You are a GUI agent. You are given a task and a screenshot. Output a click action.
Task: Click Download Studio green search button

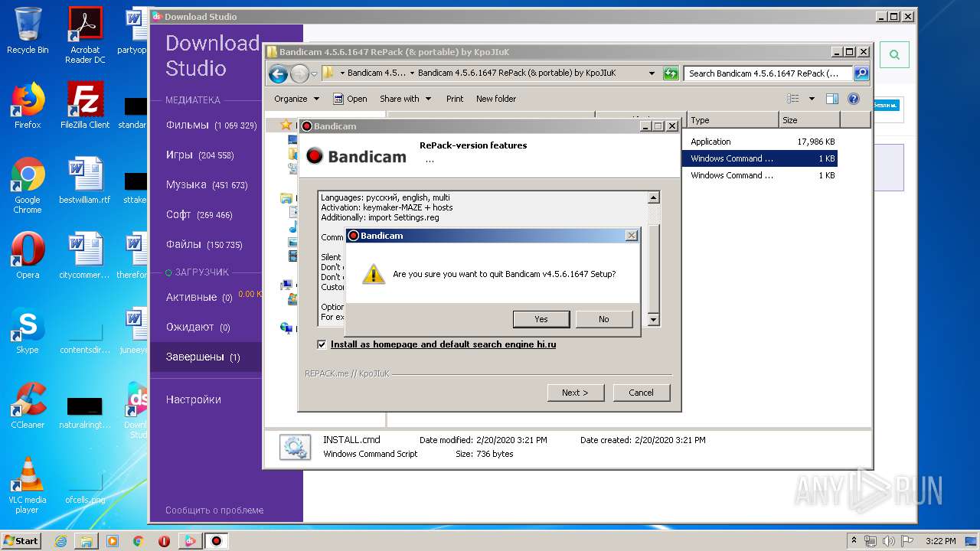click(x=894, y=54)
